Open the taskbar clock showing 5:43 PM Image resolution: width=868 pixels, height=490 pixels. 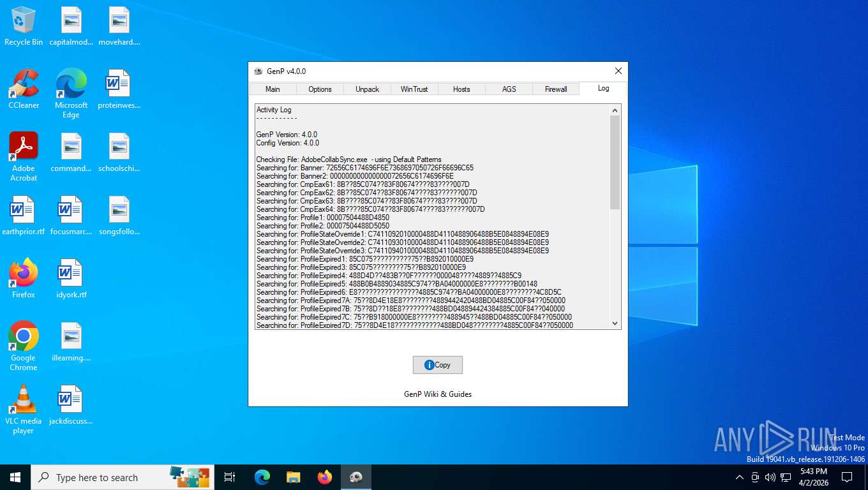[x=814, y=477]
